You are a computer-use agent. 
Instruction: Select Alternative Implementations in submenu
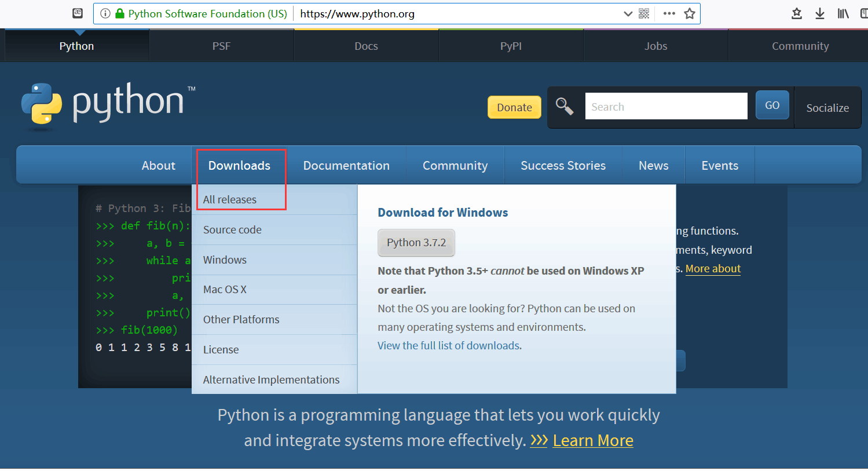[274, 379]
